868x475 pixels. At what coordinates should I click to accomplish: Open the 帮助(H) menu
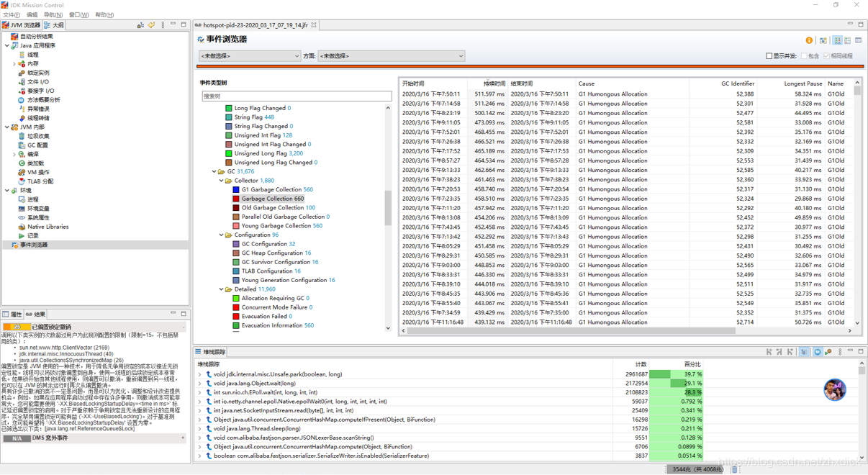[x=104, y=15]
